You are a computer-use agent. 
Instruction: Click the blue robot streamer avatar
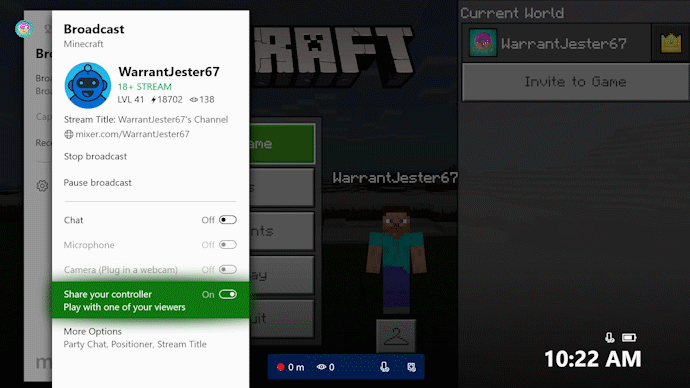[x=88, y=85]
